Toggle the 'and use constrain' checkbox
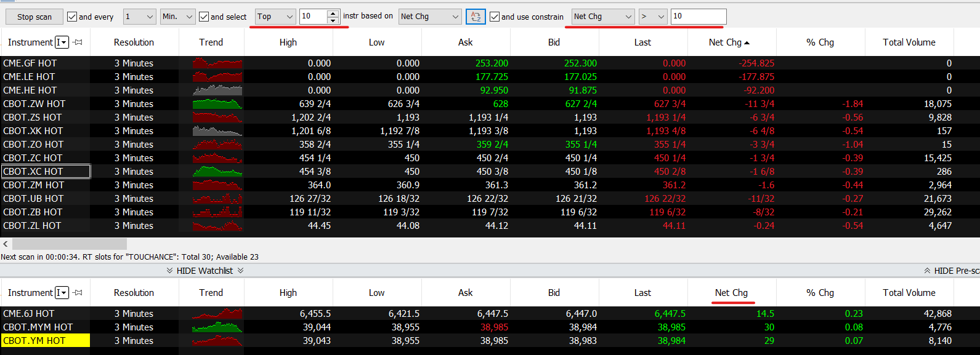This screenshot has width=980, height=355. click(x=495, y=17)
